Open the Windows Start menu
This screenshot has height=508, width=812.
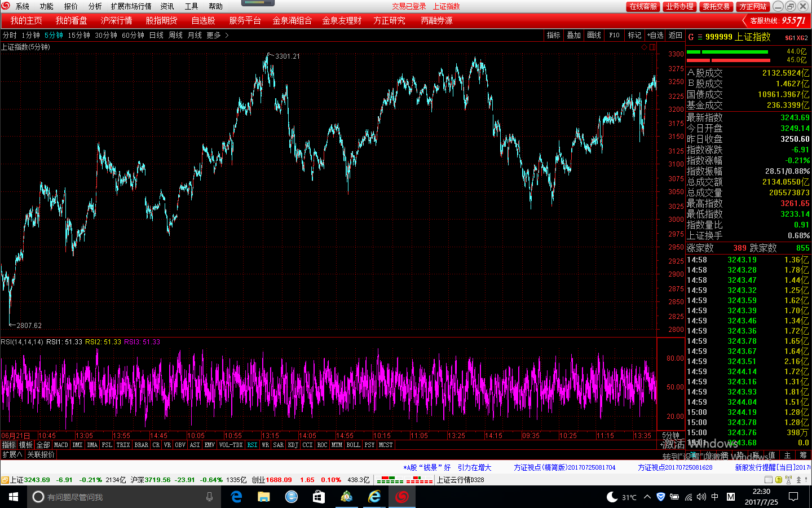click(x=14, y=497)
